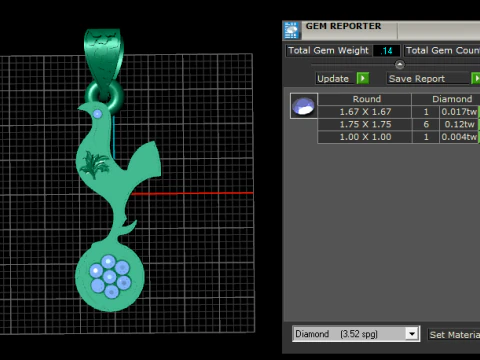The image size is (480, 360).
Task: Collapse the panel with the round arrow toggle
Action: point(399,64)
